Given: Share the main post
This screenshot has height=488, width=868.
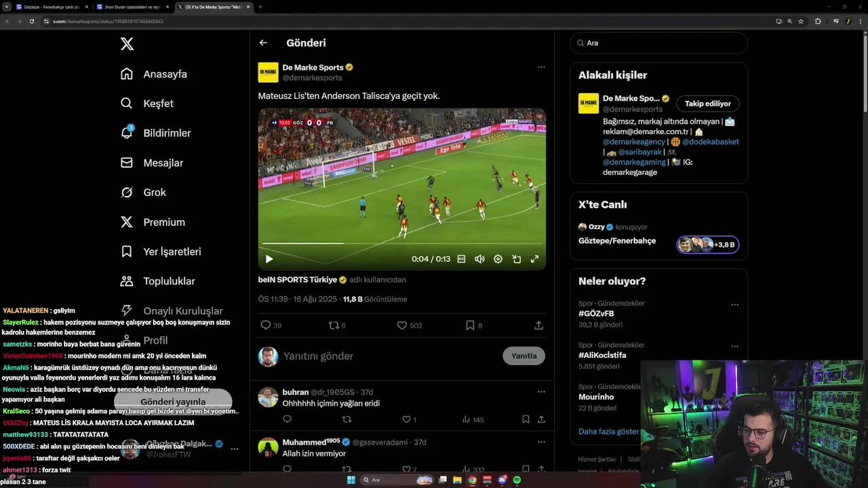Looking at the screenshot, I should (538, 325).
